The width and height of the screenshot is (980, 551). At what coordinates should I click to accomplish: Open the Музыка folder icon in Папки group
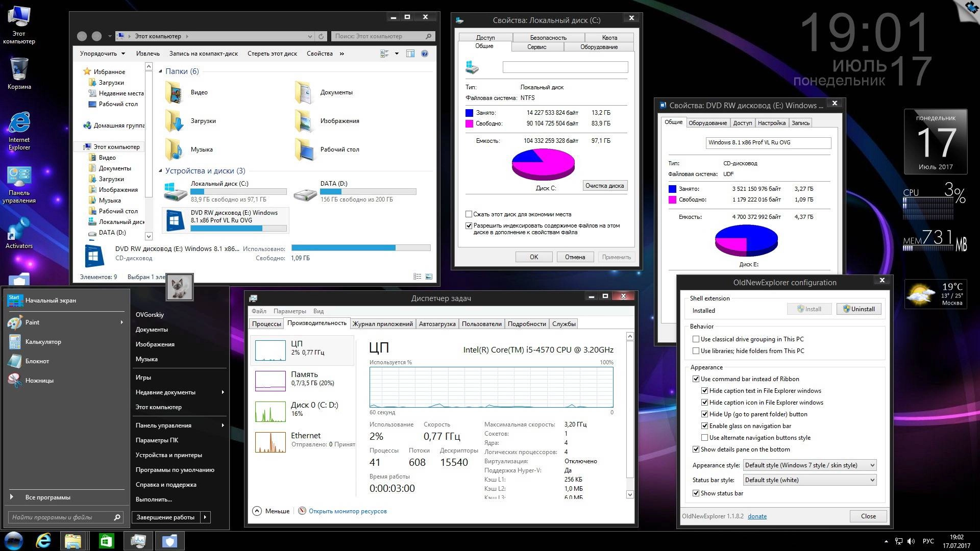coord(174,150)
